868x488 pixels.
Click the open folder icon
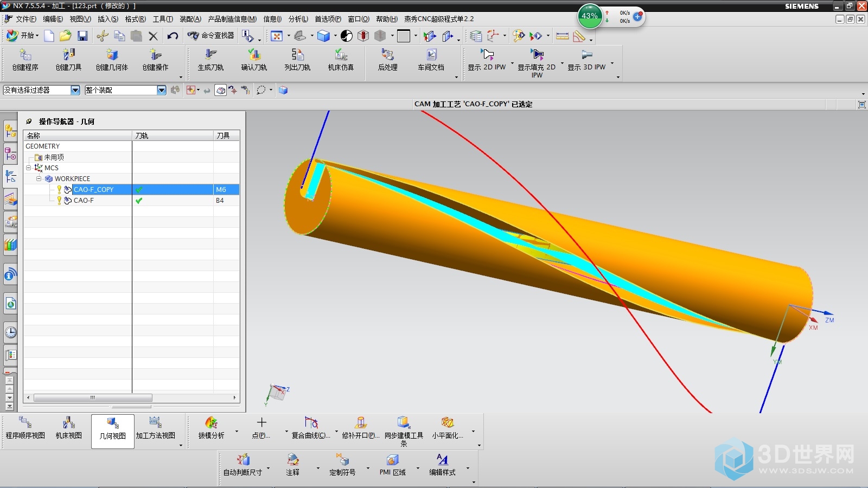66,36
